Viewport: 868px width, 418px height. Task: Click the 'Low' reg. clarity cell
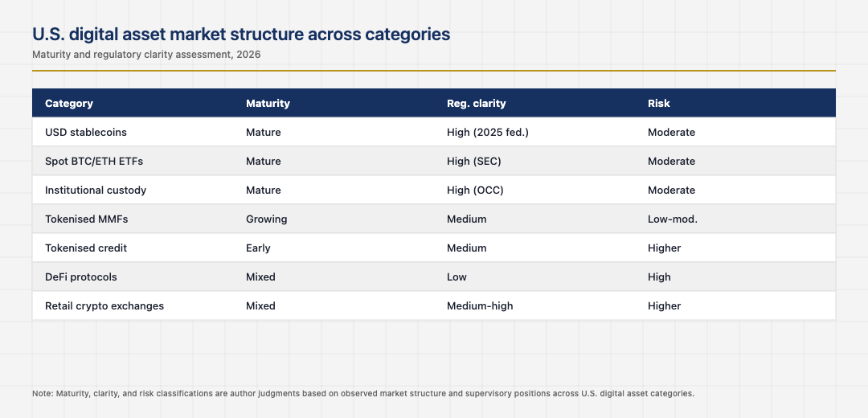click(x=457, y=277)
